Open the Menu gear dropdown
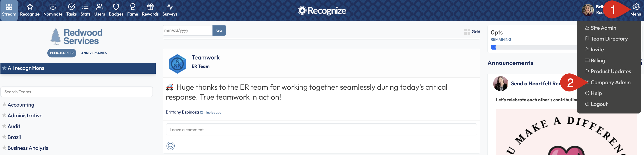The width and height of the screenshot is (644, 155). point(635,10)
